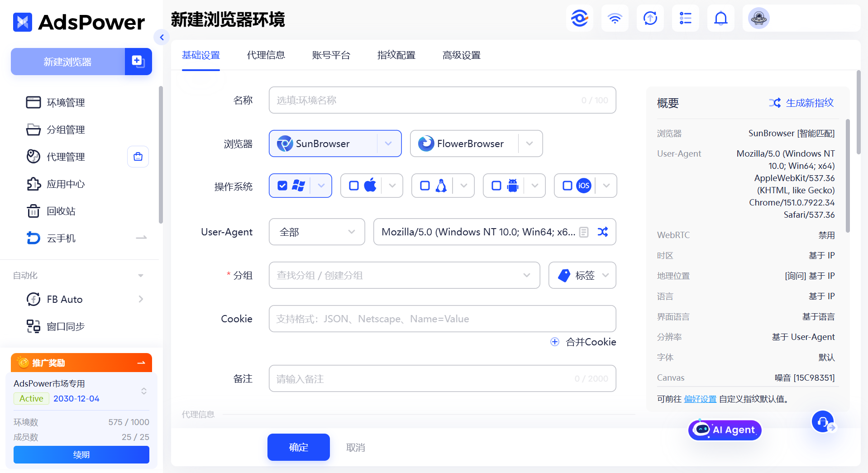868x473 pixels.
Task: Open notifications bell
Action: point(720,18)
